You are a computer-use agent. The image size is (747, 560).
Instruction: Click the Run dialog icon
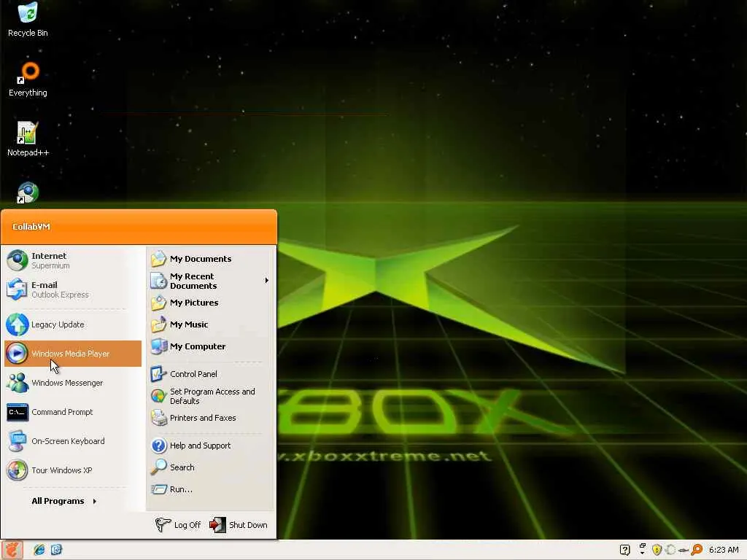click(x=158, y=489)
